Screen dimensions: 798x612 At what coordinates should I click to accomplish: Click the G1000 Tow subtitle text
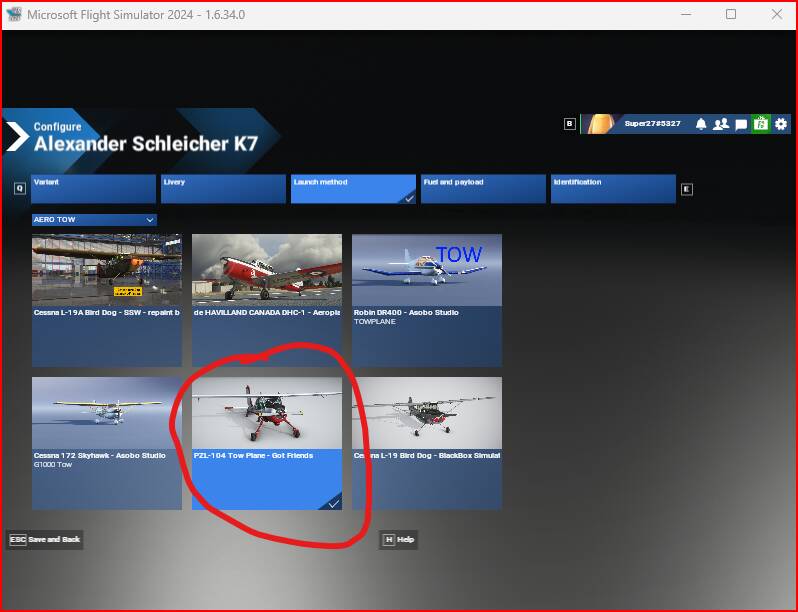[x=53, y=464]
